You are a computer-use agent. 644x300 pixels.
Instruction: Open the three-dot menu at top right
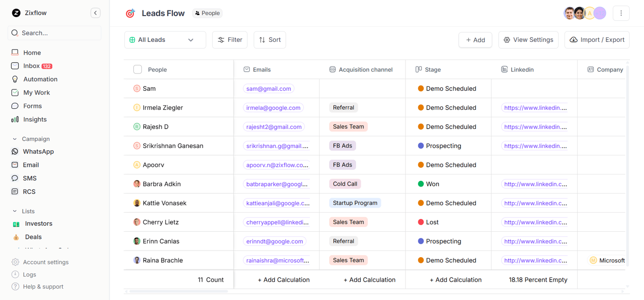[x=621, y=13]
